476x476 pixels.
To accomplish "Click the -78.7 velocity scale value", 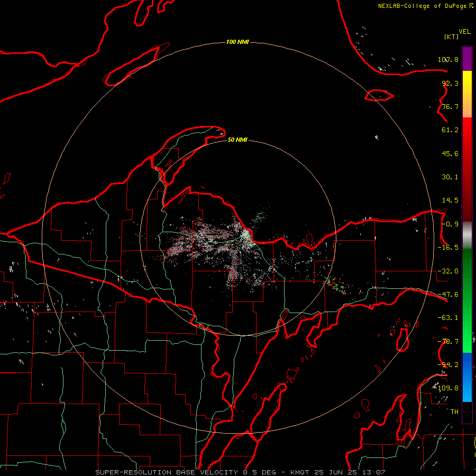I will pyautogui.click(x=448, y=342).
